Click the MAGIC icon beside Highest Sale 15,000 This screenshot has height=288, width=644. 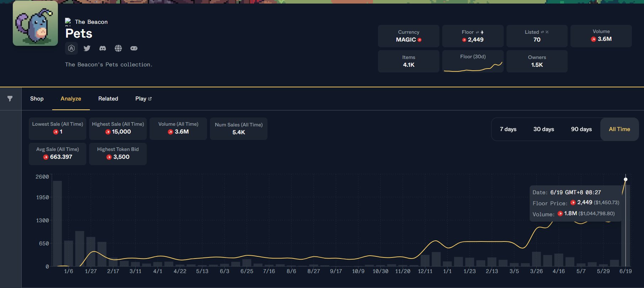(108, 132)
